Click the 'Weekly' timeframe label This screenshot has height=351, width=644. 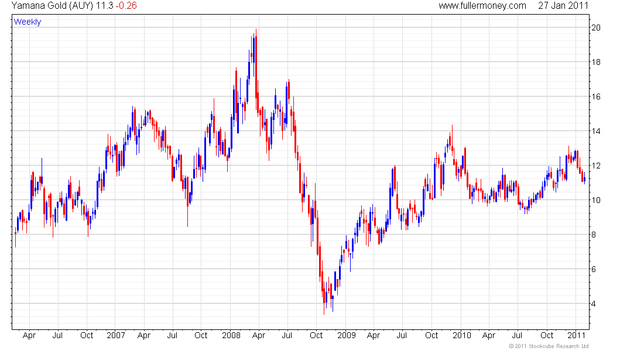(x=28, y=22)
